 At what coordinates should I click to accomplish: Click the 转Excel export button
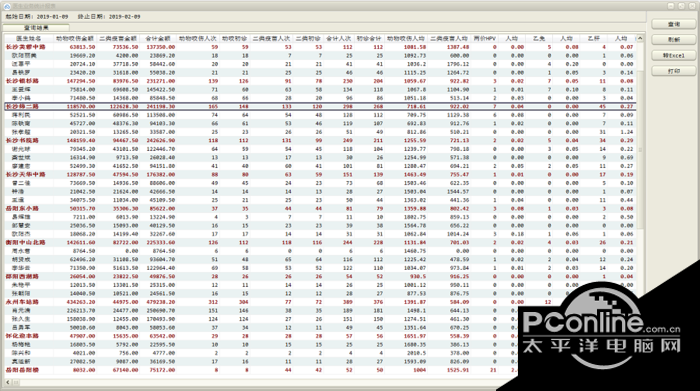[x=673, y=55]
